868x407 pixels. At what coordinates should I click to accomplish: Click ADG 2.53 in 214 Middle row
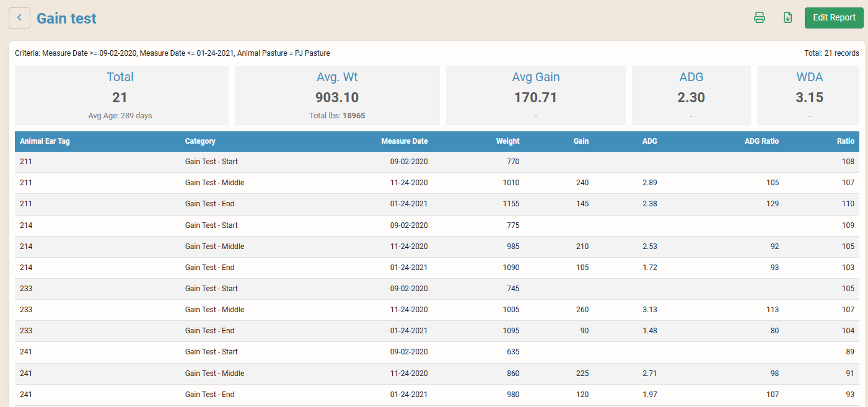click(x=650, y=247)
